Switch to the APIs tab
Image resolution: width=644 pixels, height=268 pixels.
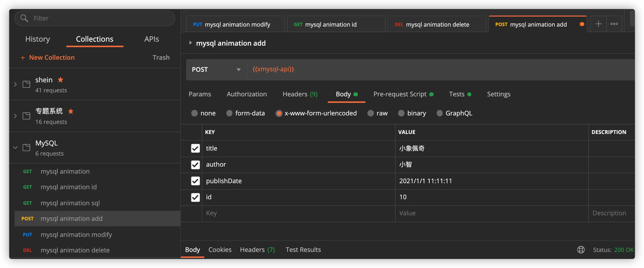pyautogui.click(x=152, y=39)
